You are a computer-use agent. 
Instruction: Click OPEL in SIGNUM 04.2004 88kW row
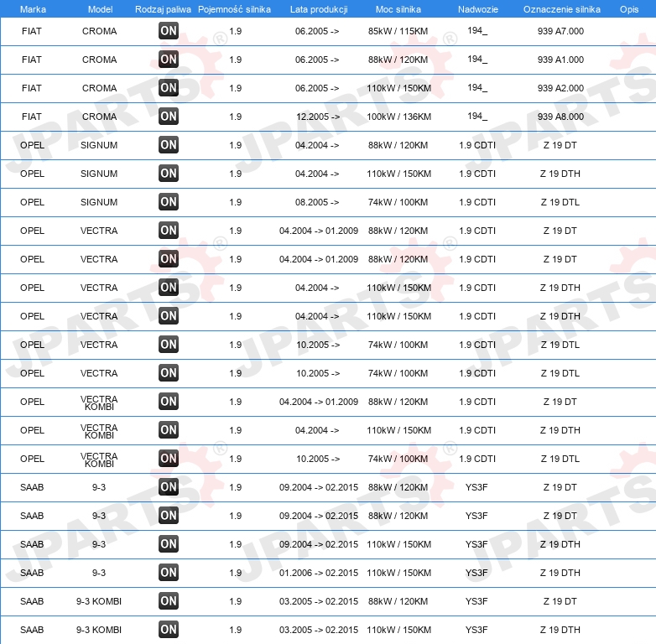coord(32,145)
